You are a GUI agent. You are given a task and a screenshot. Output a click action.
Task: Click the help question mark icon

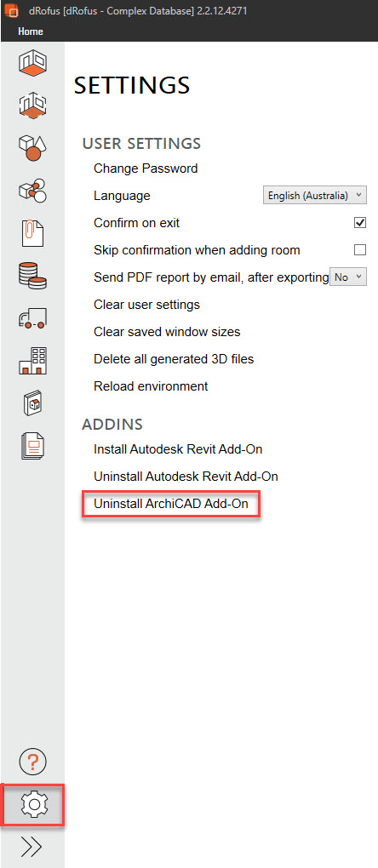pyautogui.click(x=33, y=762)
